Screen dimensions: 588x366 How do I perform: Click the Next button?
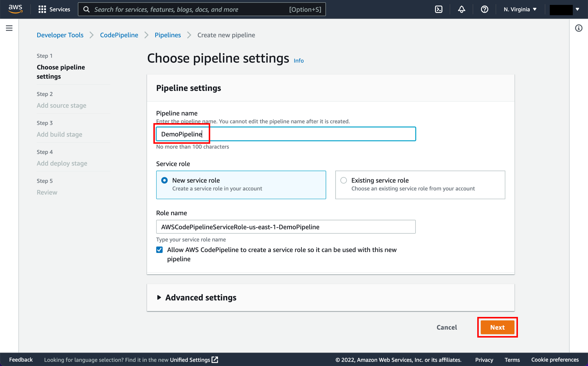[x=497, y=327]
